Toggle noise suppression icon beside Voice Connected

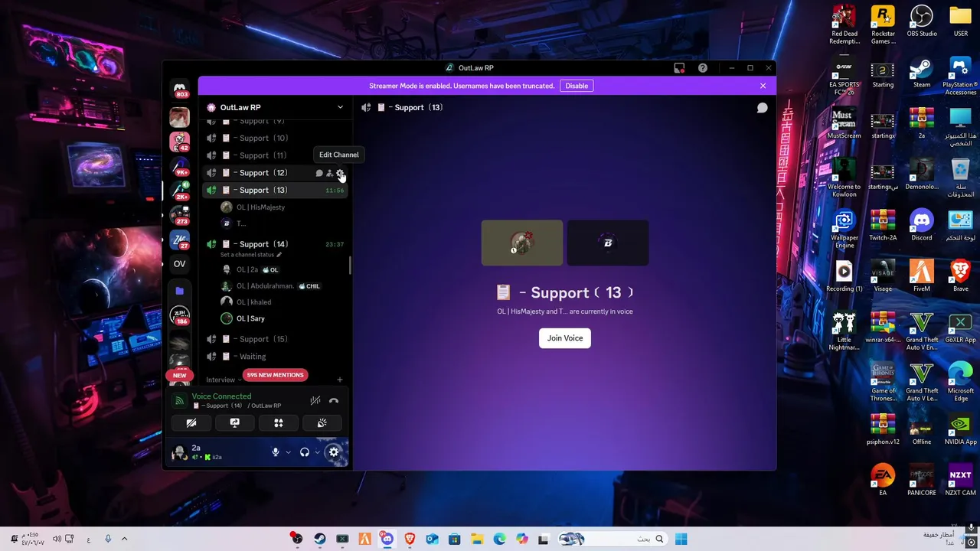315,400
